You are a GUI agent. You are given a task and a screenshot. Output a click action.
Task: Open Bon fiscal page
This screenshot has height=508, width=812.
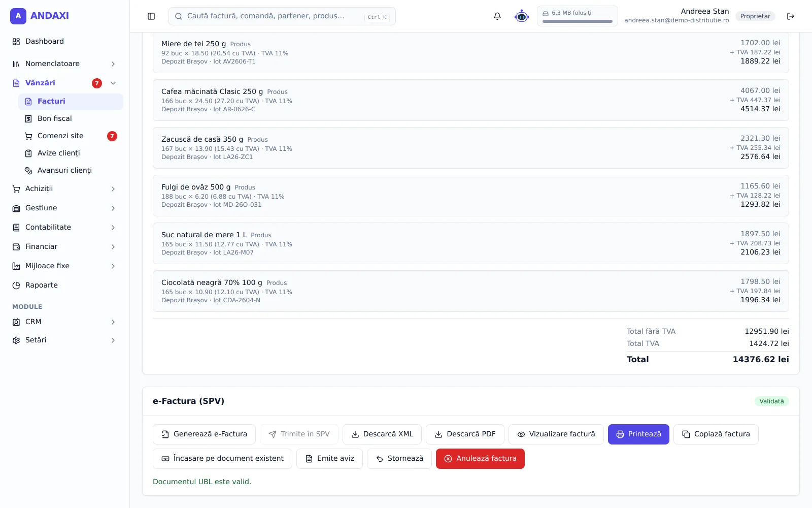click(71, 118)
